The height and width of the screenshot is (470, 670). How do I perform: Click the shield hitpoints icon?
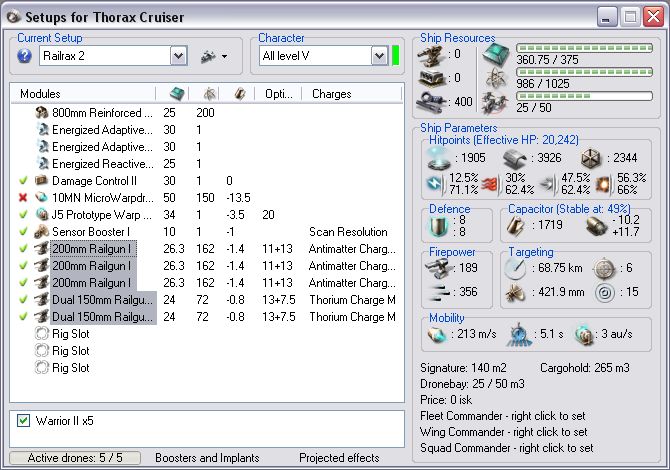439,159
